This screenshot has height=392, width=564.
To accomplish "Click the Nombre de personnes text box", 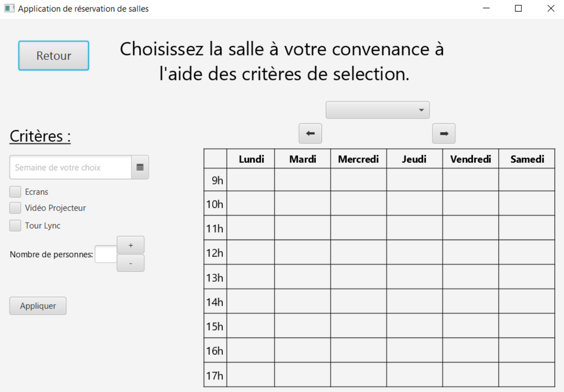I will tap(106, 254).
